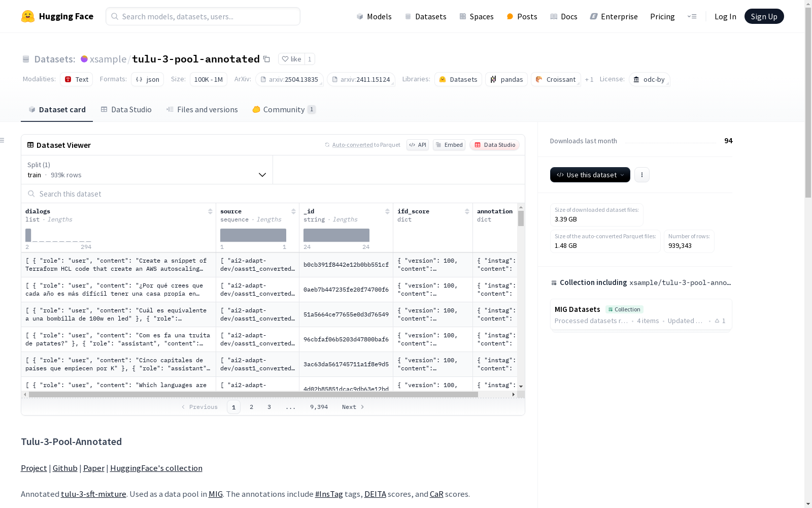Click the Text modality tag
Image resolution: width=812 pixels, height=508 pixels.
pyautogui.click(x=77, y=79)
